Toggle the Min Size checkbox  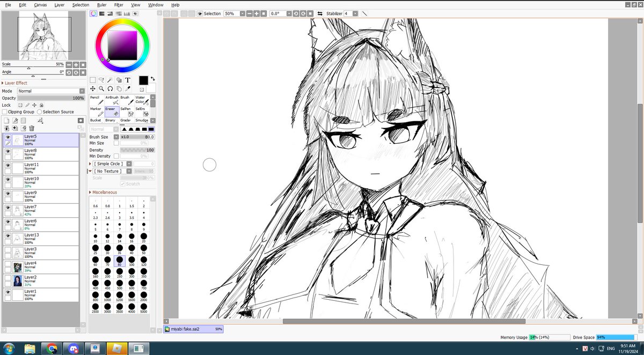pos(116,143)
